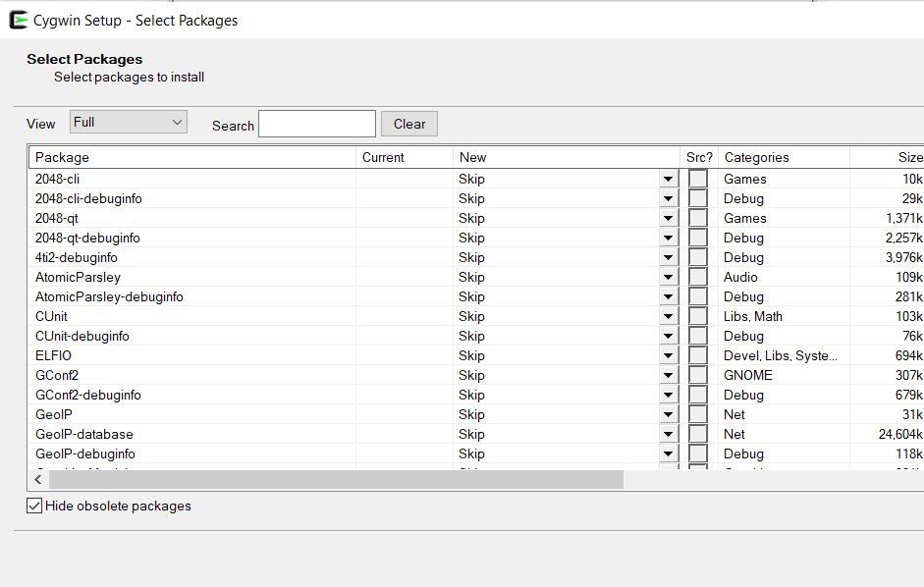Click the 3,976k size value
The image size is (924, 587).
click(904, 257)
